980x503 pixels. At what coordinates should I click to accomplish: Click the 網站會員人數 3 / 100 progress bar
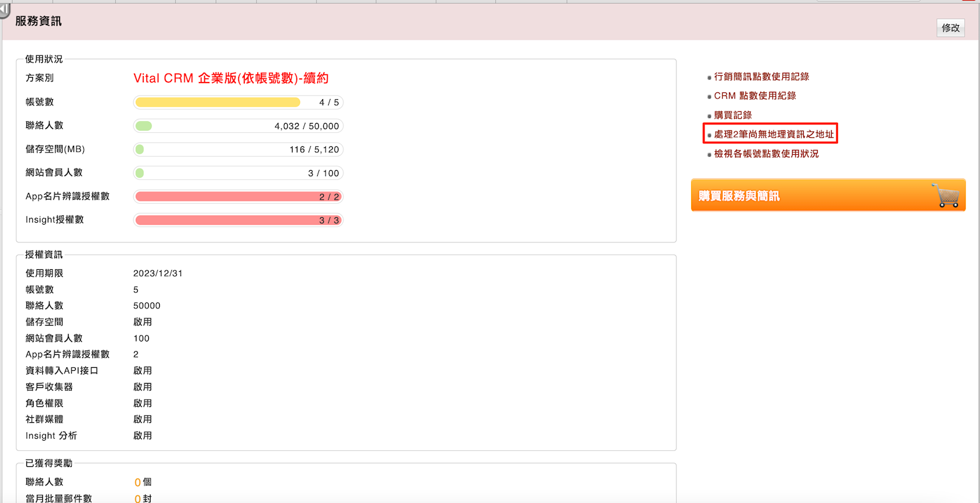click(238, 173)
